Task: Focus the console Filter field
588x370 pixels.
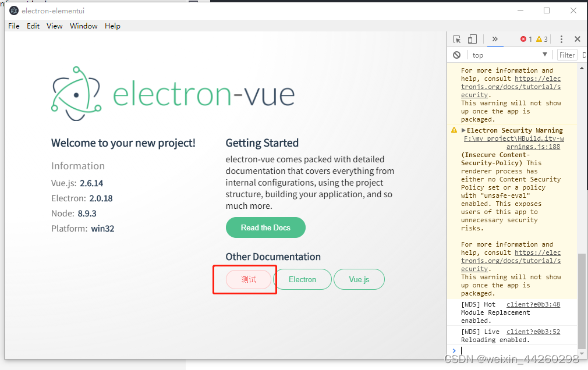Action: pos(567,55)
